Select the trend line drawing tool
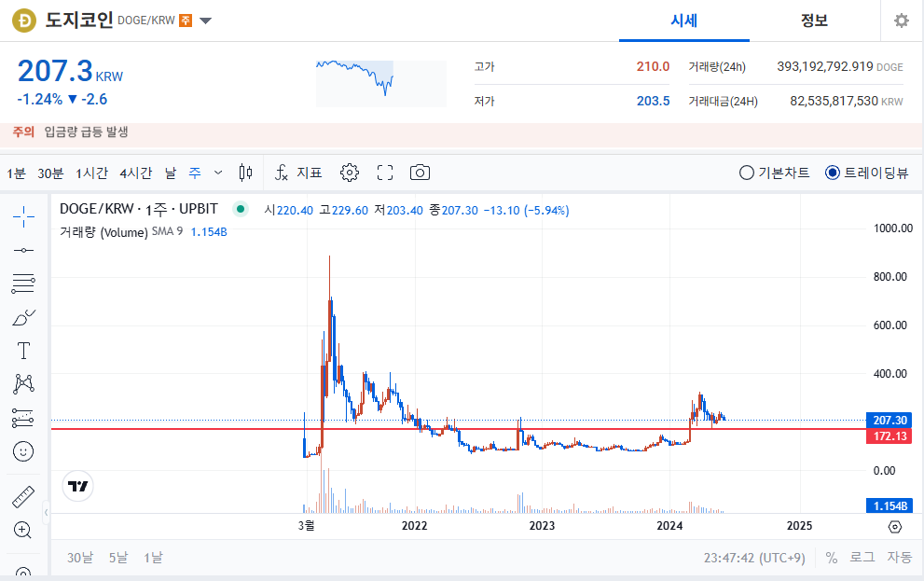924x581 pixels. [23, 251]
